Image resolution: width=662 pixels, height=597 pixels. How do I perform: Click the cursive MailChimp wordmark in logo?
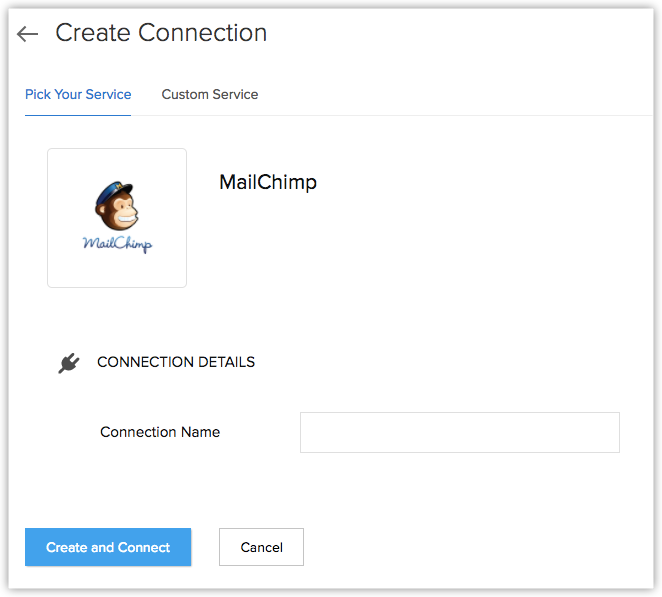[117, 242]
